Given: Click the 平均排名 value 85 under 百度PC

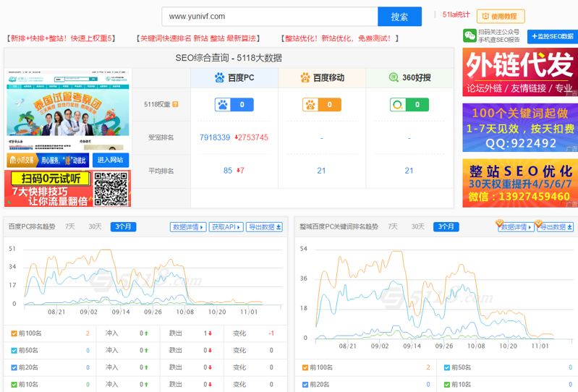Looking at the screenshot, I should pyautogui.click(x=228, y=171).
